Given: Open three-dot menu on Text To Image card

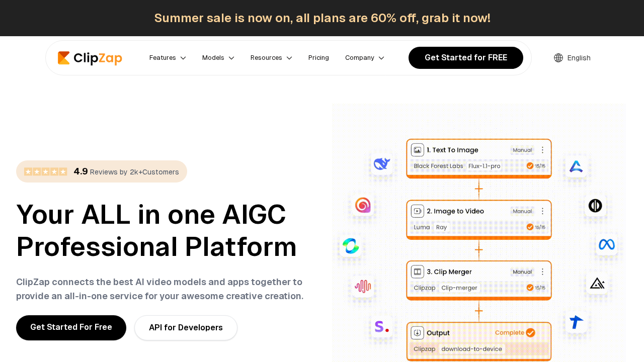Looking at the screenshot, I should (x=542, y=150).
